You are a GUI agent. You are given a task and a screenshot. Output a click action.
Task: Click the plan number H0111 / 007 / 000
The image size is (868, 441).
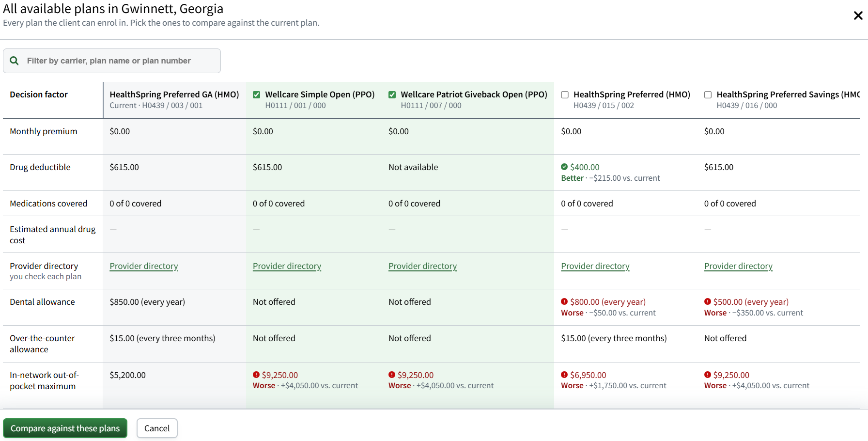pos(431,106)
